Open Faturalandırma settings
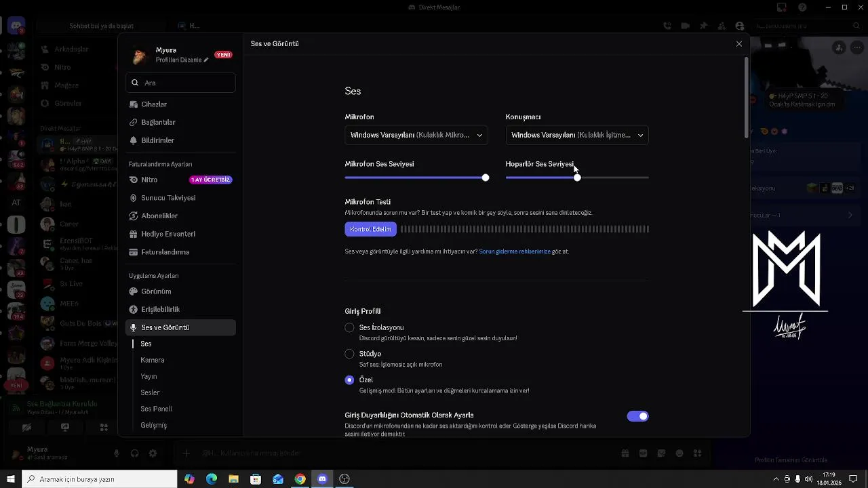 tap(180, 252)
